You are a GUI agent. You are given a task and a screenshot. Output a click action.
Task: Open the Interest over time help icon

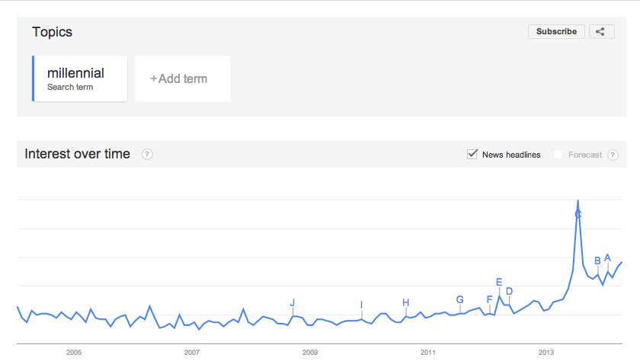pyautogui.click(x=147, y=155)
